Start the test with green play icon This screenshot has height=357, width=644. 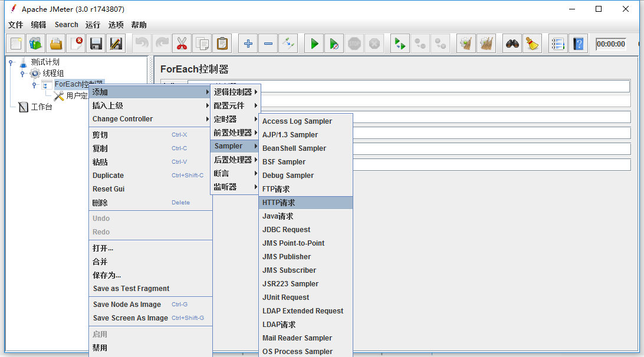click(x=314, y=44)
